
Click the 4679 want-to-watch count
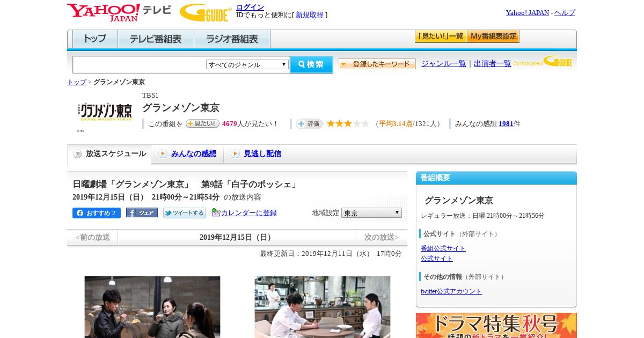click(x=230, y=124)
